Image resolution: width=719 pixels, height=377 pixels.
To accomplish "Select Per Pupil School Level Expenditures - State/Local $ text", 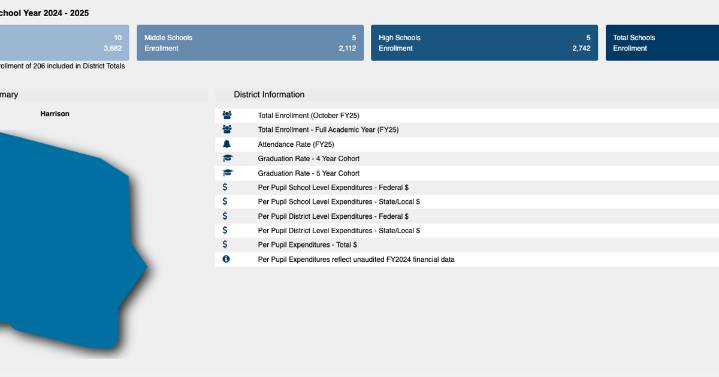I will [x=339, y=202].
